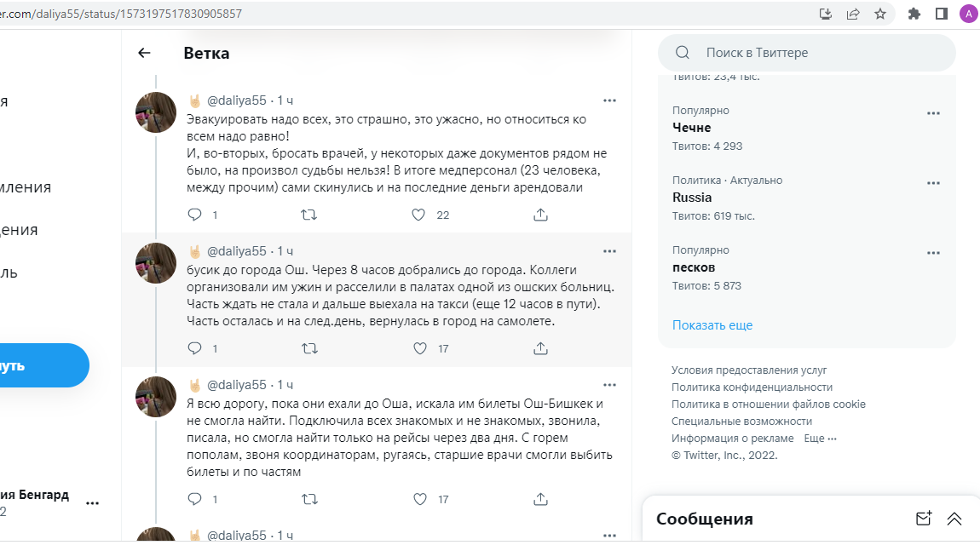Like the tweet about бусик до города Ош

pyautogui.click(x=418, y=348)
